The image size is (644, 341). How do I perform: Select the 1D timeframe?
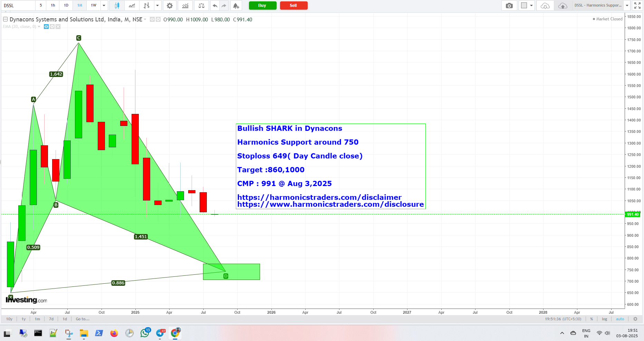(66, 6)
